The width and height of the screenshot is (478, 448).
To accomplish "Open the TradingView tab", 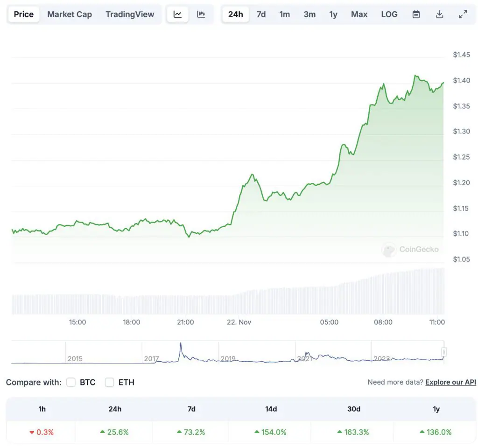I will tap(130, 14).
